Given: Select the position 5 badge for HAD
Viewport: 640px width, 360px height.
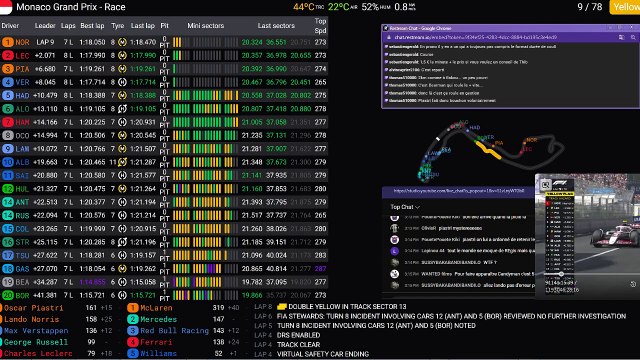Looking at the screenshot, I should 8,96.
